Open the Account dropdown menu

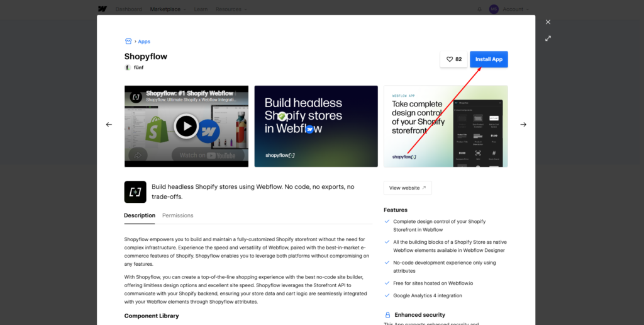516,9
